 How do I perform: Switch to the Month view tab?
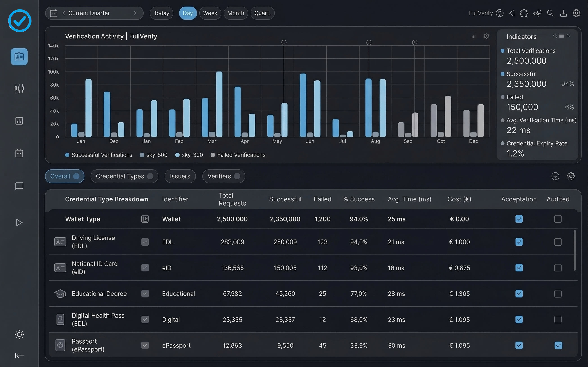coord(235,13)
